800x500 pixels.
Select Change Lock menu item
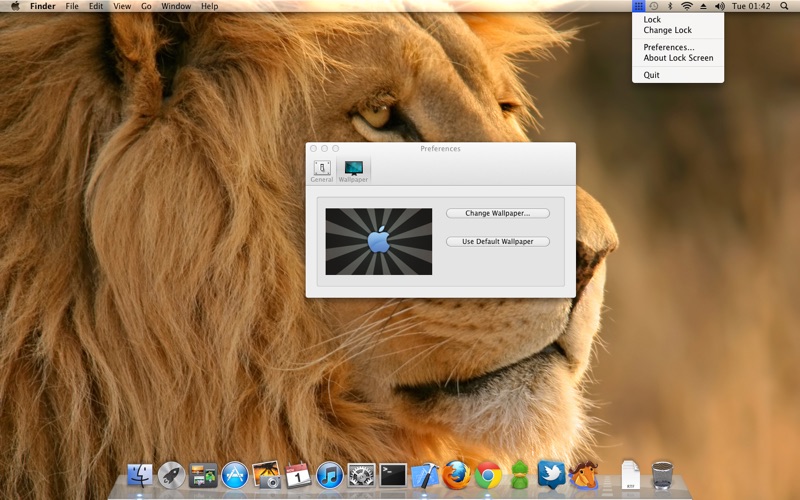coord(667,31)
